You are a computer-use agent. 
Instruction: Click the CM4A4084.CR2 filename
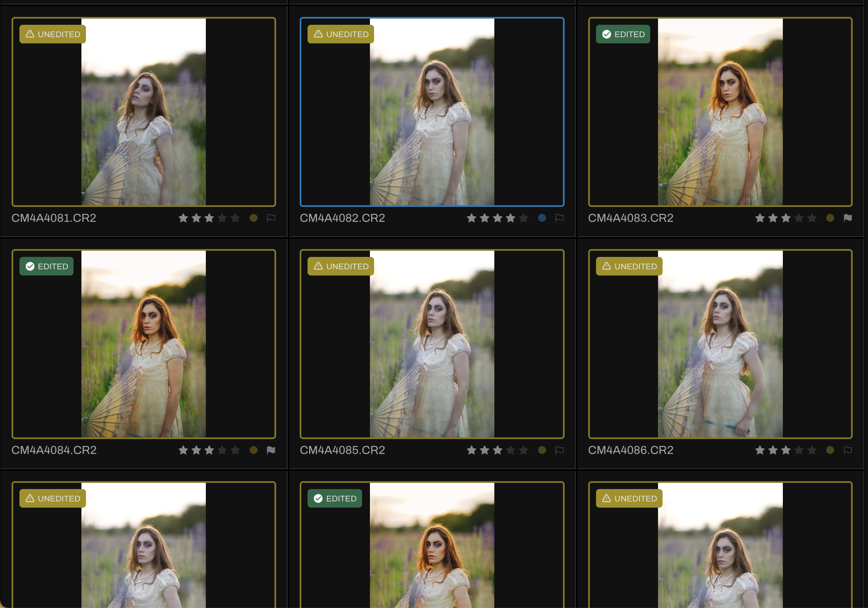click(54, 450)
